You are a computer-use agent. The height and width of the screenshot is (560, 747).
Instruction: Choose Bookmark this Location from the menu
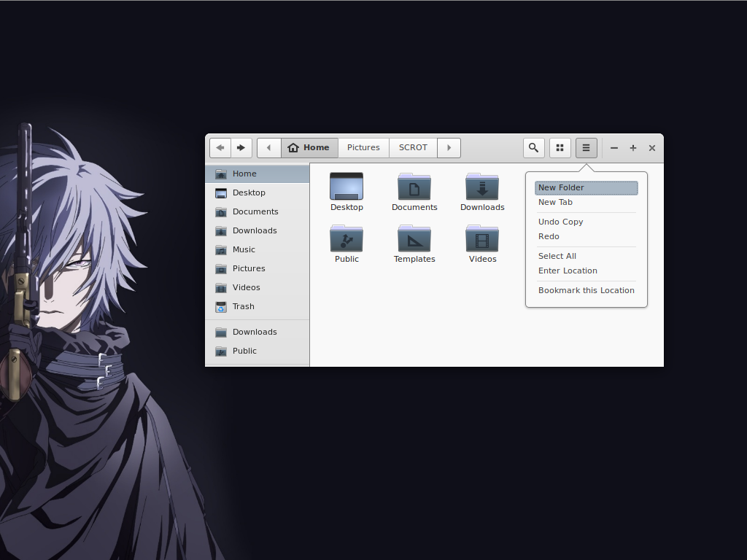(x=587, y=290)
